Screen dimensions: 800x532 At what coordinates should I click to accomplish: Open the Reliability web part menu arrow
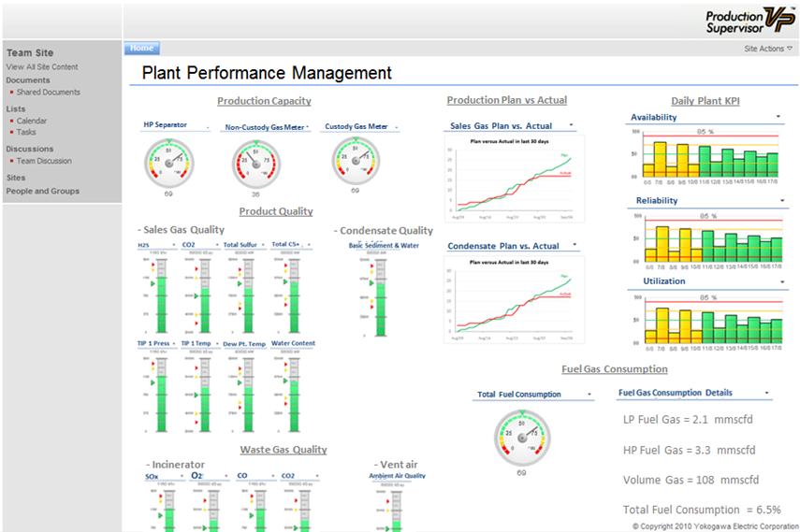(778, 201)
